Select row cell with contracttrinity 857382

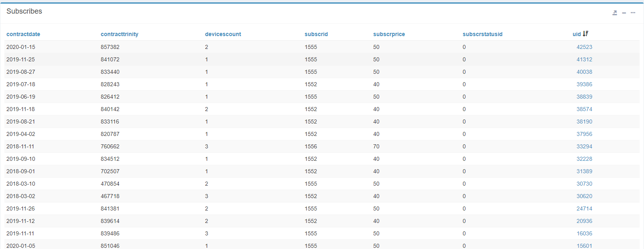pyautogui.click(x=110, y=47)
